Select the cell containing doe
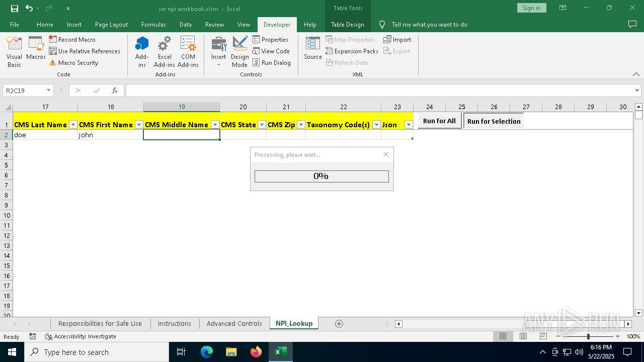The width and height of the screenshot is (644, 362). [45, 135]
